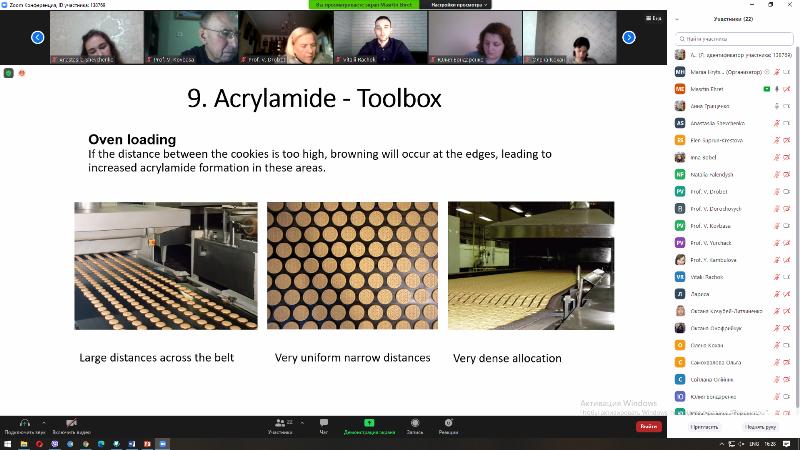Image resolution: width=800 pixels, height=450 pixels.
Task: Open View layout menu at top right
Action: click(654, 18)
